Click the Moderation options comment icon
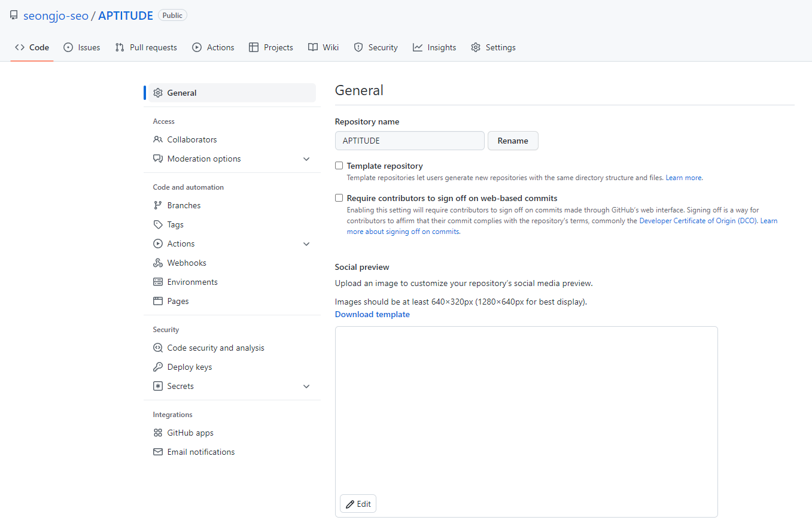The image size is (812, 520). (158, 159)
